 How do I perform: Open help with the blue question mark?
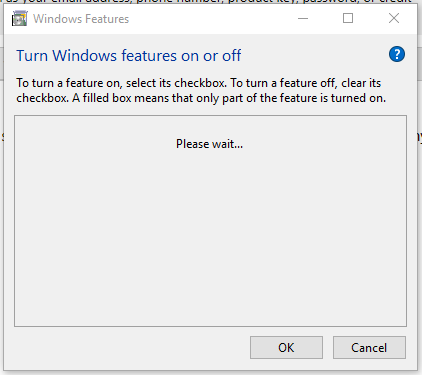pos(397,54)
